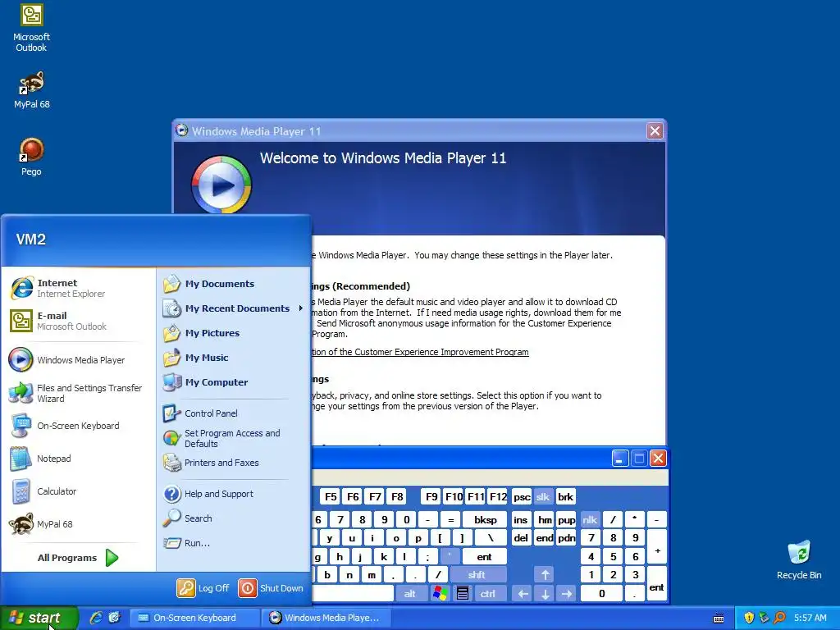Viewport: 840px width, 630px height.
Task: Open Files and Settings Transfer Wizard
Action: point(79,393)
